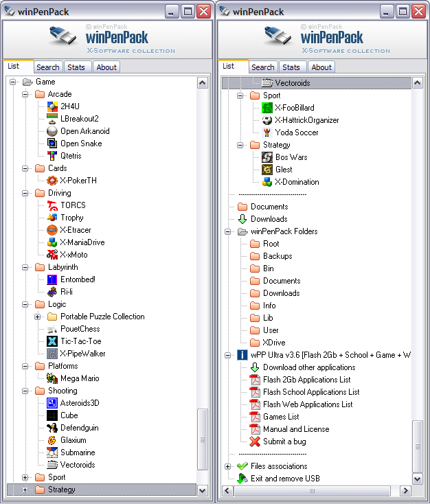Select Flash School Applications List
This screenshot has width=430, height=504.
pos(311,392)
